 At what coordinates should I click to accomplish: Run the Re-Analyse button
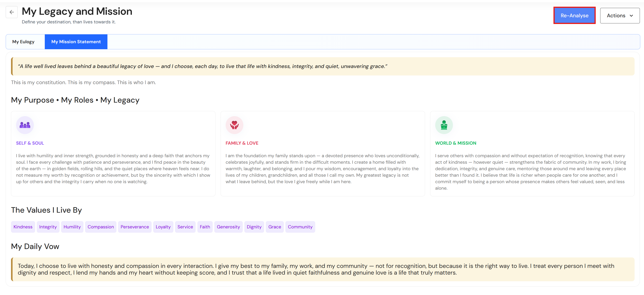[574, 16]
